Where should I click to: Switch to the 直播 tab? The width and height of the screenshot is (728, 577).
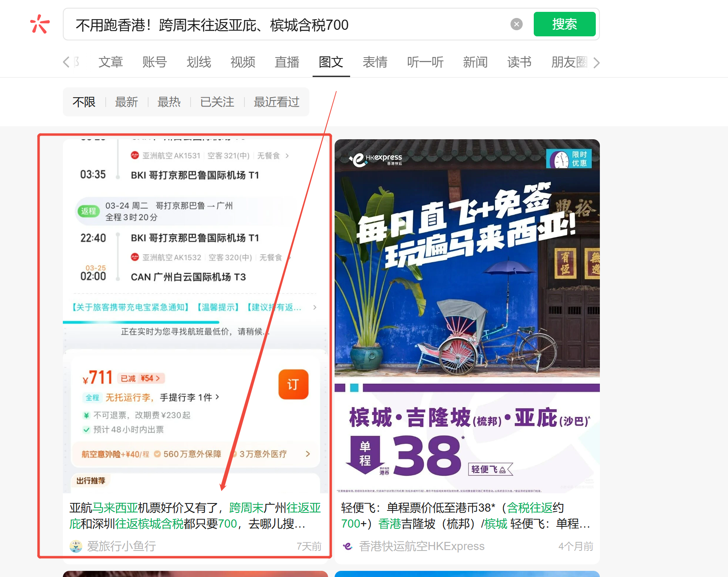[287, 62]
